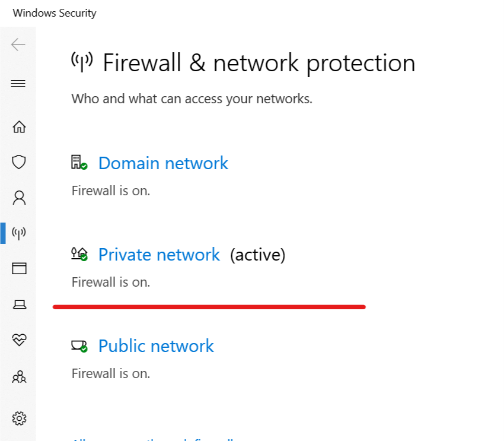Go to the Home sidebar icon
Image resolution: width=504 pixels, height=441 pixels.
[x=19, y=127]
